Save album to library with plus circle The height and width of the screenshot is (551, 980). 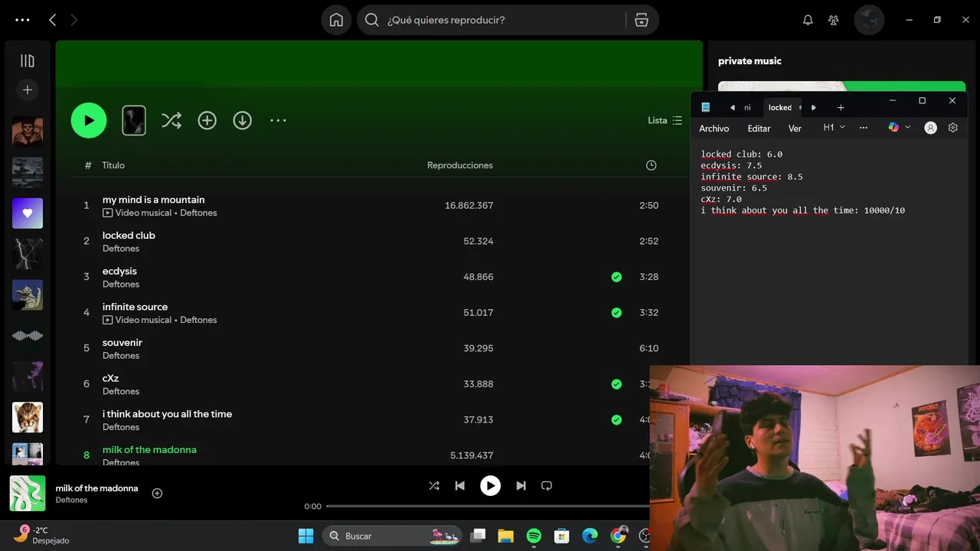click(x=207, y=120)
